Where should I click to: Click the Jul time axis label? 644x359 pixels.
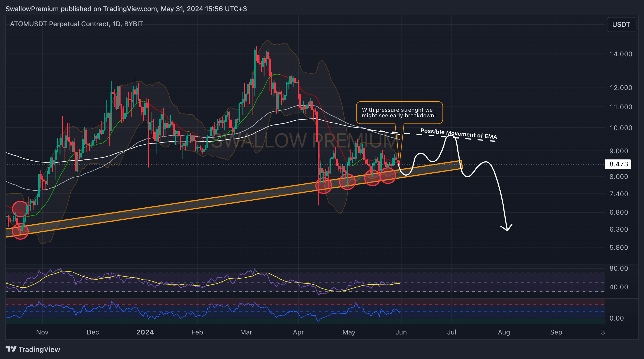point(452,332)
